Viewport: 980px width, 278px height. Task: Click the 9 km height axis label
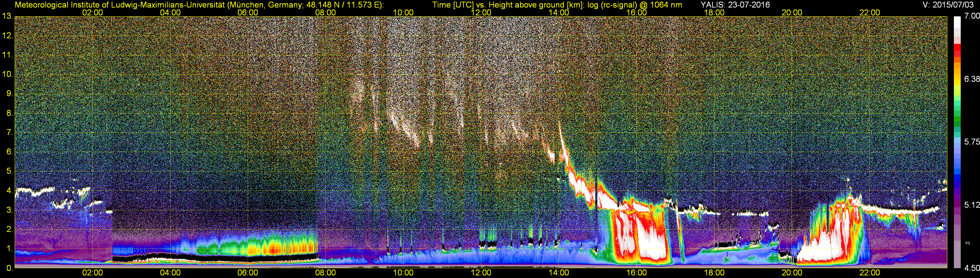click(9, 94)
